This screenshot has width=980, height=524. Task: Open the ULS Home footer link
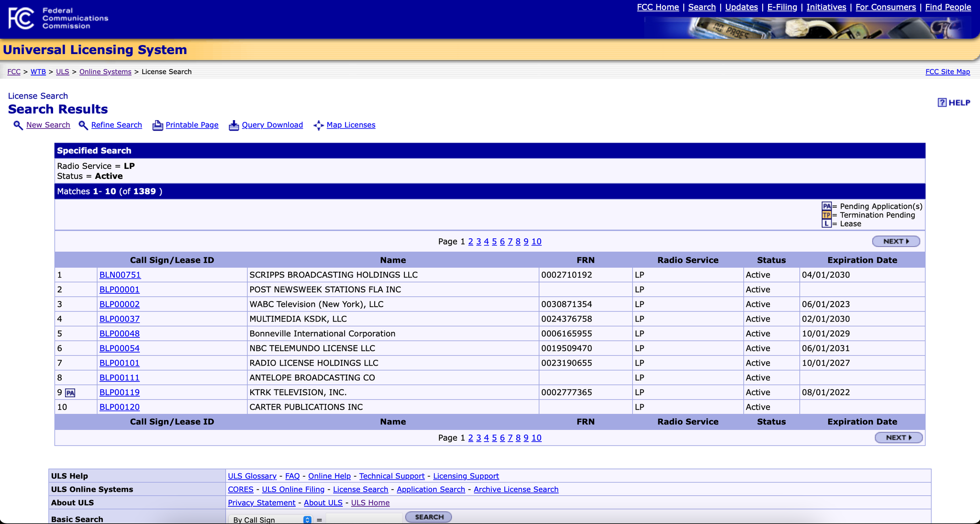click(370, 503)
